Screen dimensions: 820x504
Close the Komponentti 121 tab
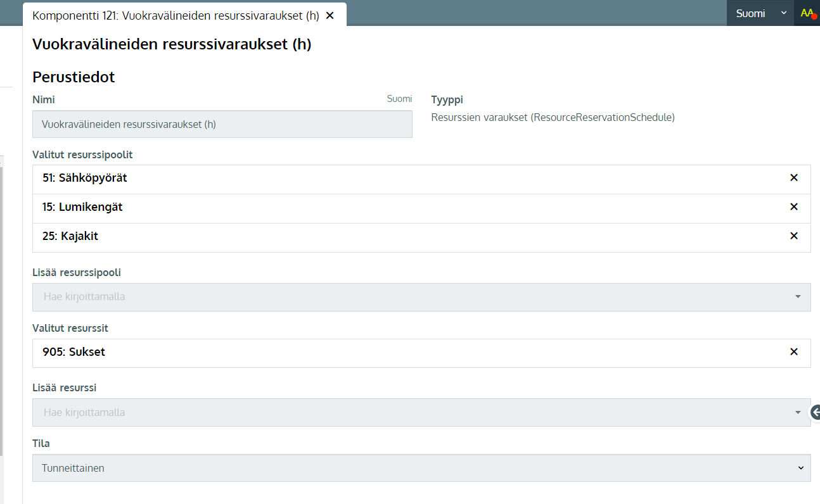pos(330,15)
